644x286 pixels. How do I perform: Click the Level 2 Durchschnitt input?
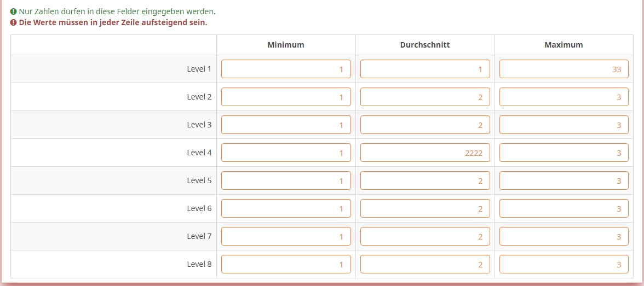pos(425,97)
